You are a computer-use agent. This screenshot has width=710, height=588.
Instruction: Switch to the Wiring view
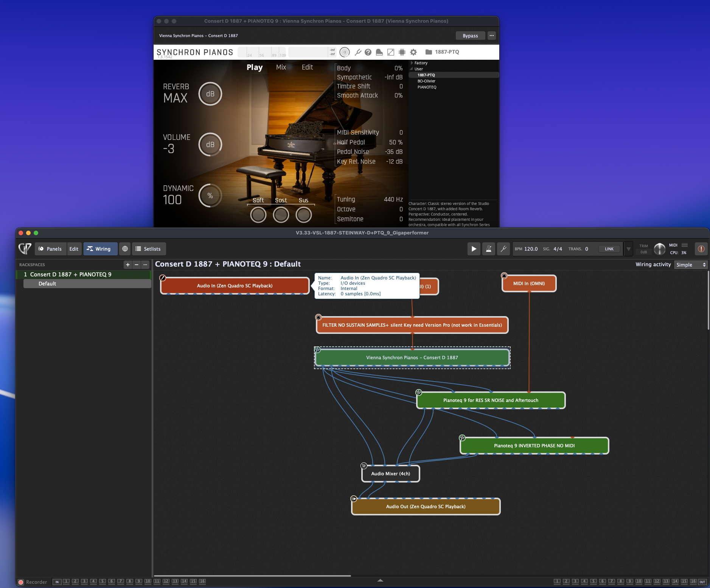coord(101,249)
